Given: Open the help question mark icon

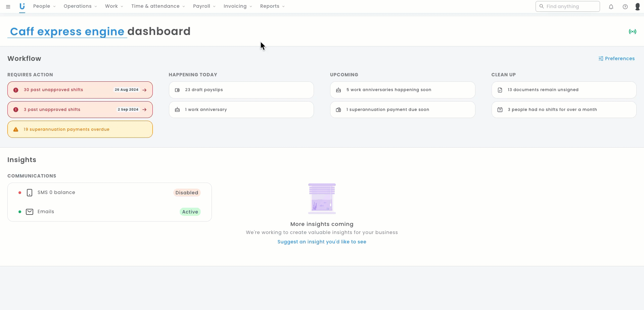Looking at the screenshot, I should coord(625,7).
